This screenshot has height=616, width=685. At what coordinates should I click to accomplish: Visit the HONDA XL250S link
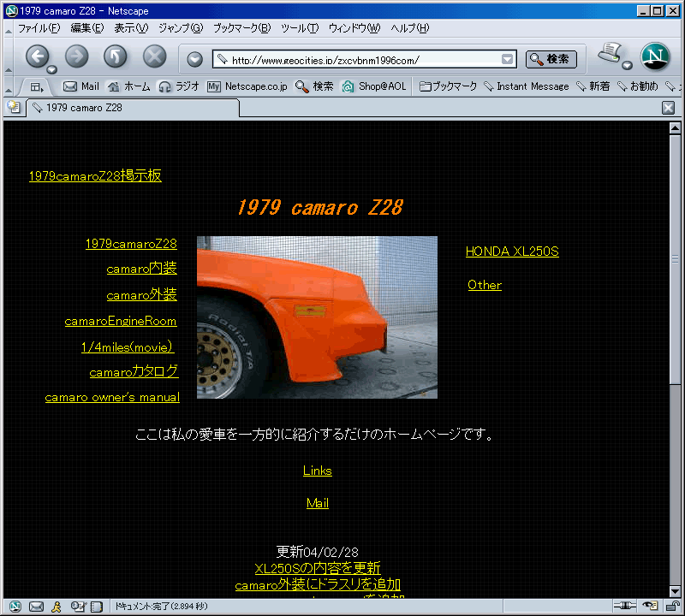click(x=512, y=252)
